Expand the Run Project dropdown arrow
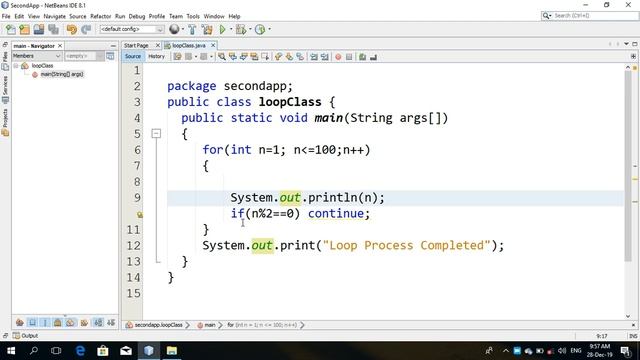640x360 pixels. click(x=231, y=29)
